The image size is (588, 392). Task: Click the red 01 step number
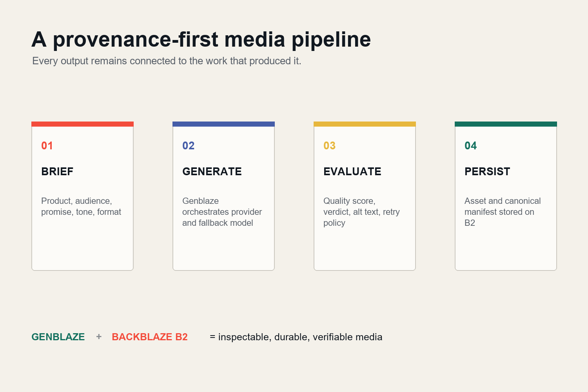47,146
